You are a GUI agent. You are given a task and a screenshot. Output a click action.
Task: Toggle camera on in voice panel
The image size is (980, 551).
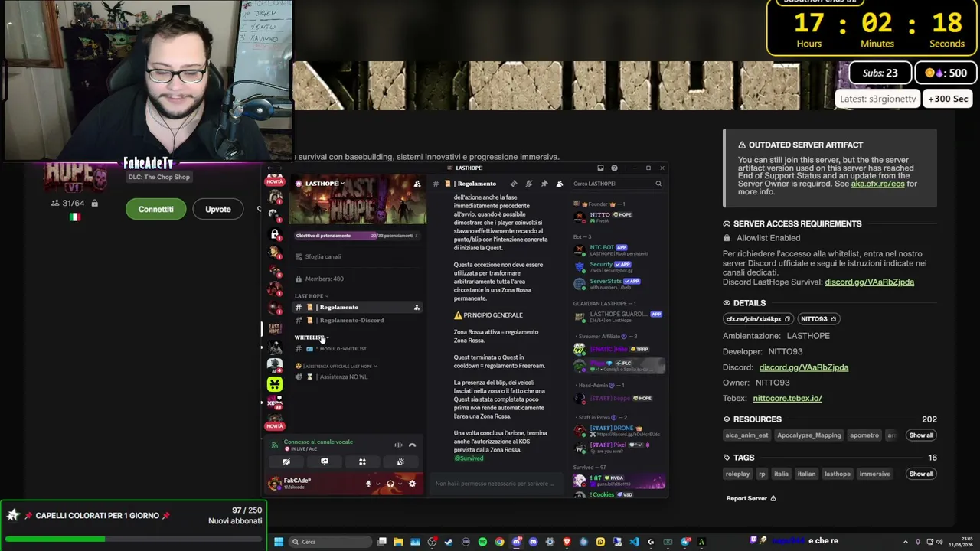(x=286, y=462)
